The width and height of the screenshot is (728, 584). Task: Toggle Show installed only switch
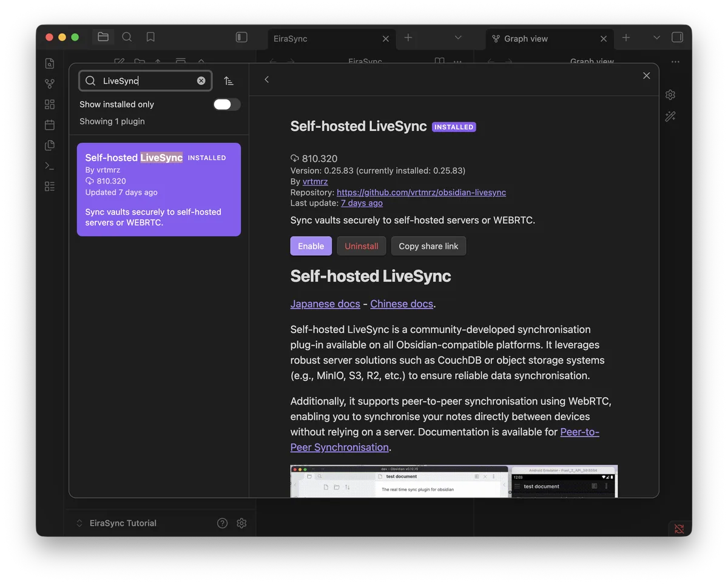[x=227, y=104]
